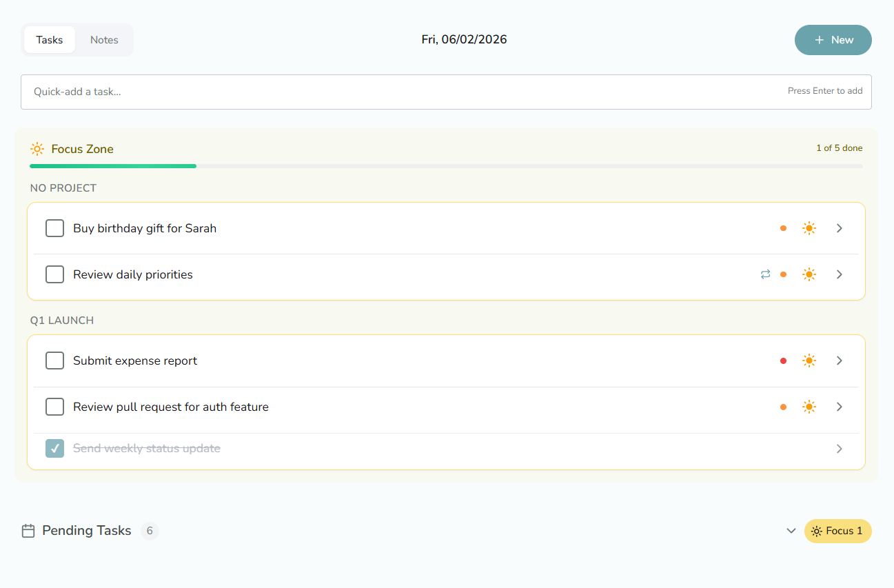Click the sun focus icon on Buy birthday gift
The width and height of the screenshot is (894, 588).
pyautogui.click(x=809, y=228)
